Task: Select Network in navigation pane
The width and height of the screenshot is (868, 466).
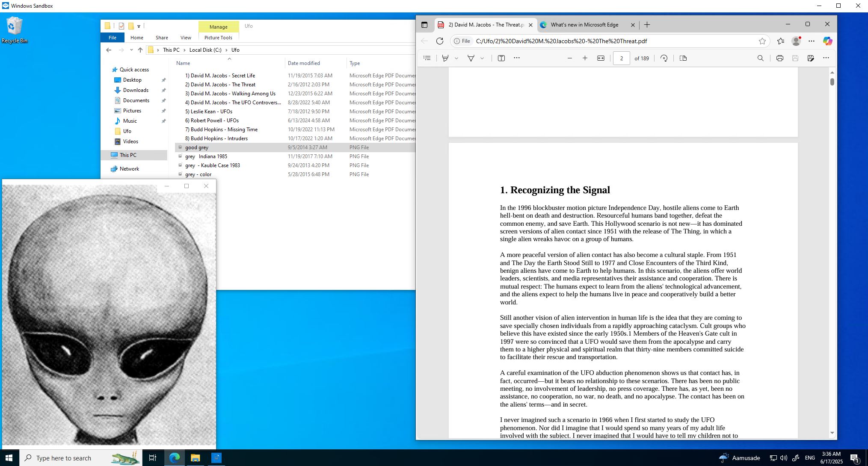Action: 129,169
